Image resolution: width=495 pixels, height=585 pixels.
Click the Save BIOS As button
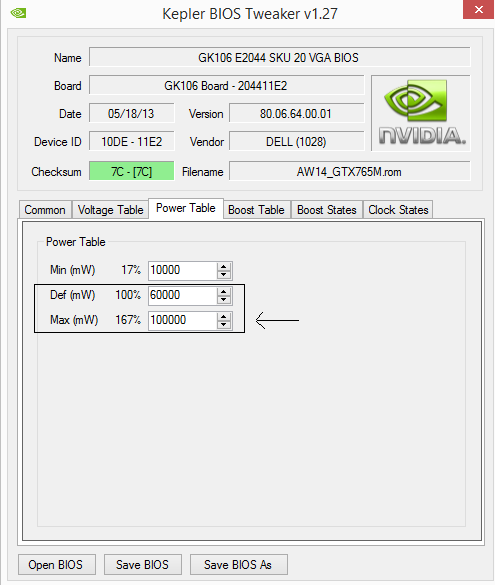(x=238, y=564)
